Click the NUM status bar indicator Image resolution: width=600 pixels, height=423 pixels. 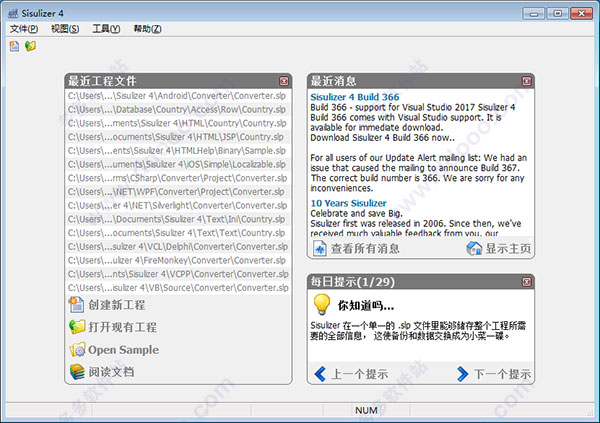[x=366, y=410]
